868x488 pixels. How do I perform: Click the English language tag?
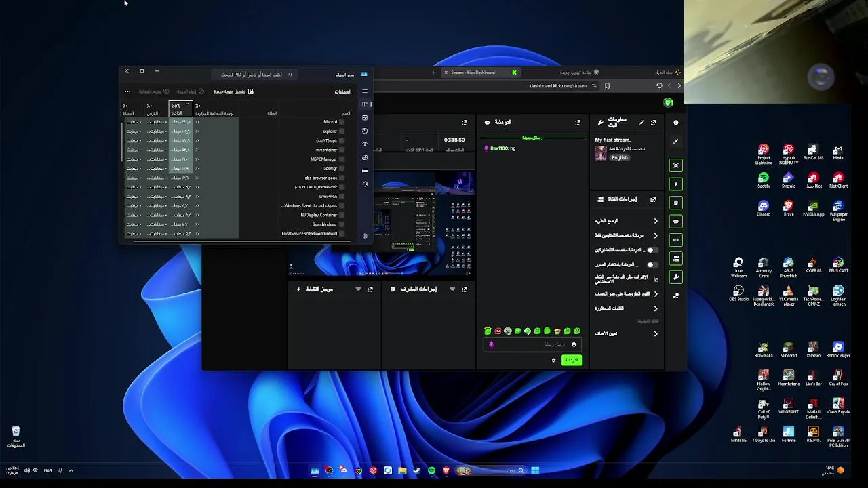[619, 157]
